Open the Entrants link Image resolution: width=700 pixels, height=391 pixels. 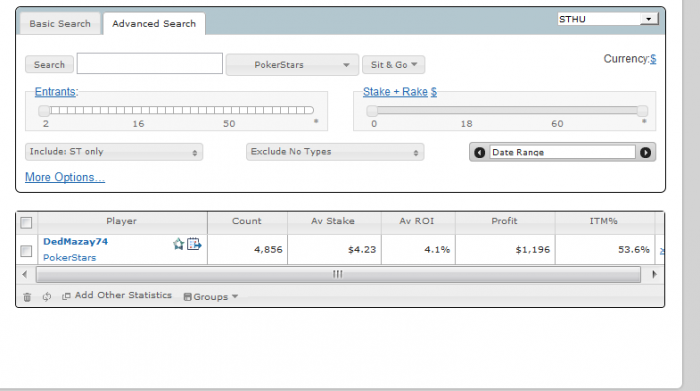55,92
